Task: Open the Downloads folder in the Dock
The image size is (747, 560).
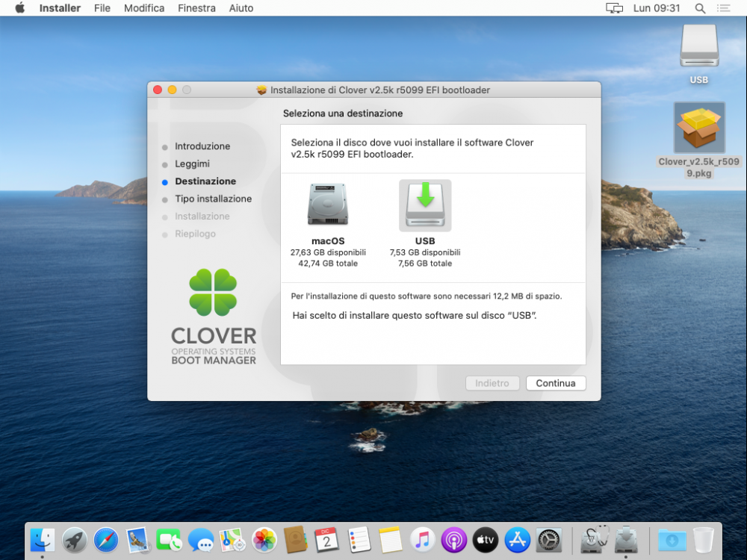Action: click(x=672, y=540)
